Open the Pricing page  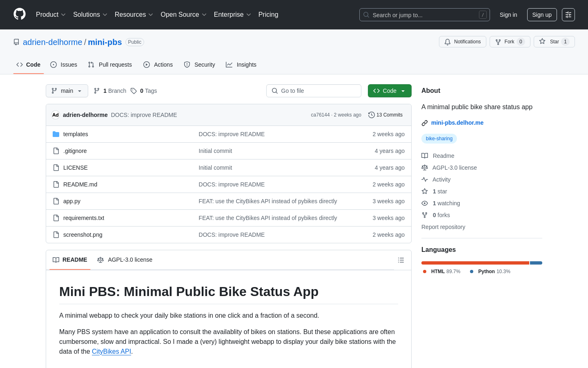(x=268, y=15)
